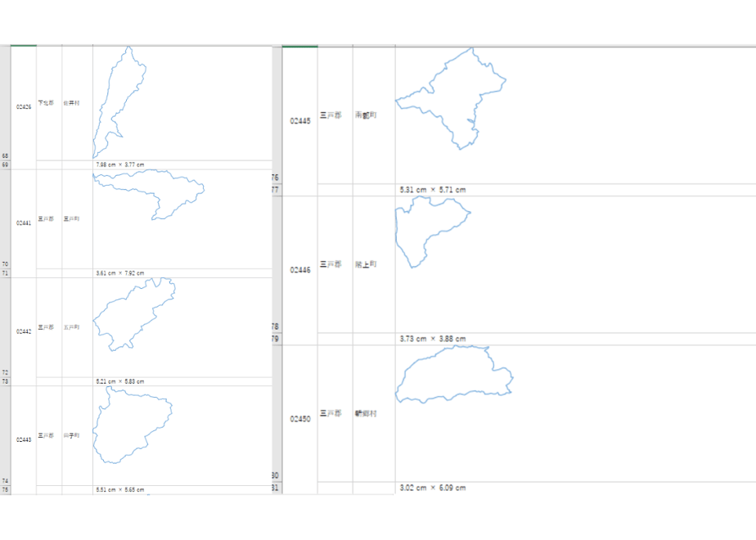Click the 三戸町 name cell

77,219
